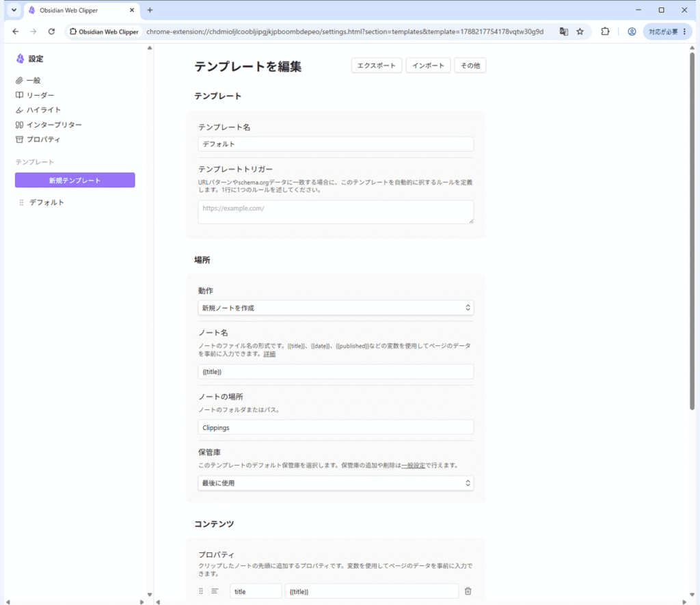Viewport: 700px width, 605px height.
Task: Open the ハイライト settings section
Action: tap(38, 110)
